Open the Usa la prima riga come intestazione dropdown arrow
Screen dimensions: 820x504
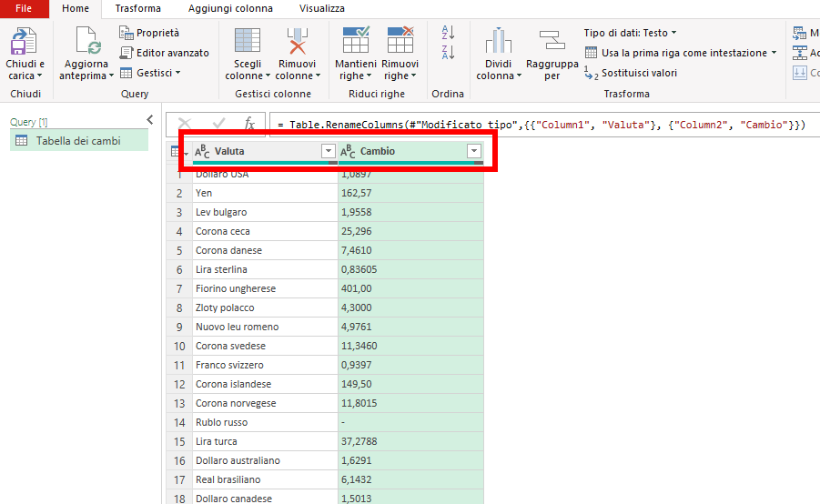pos(774,53)
